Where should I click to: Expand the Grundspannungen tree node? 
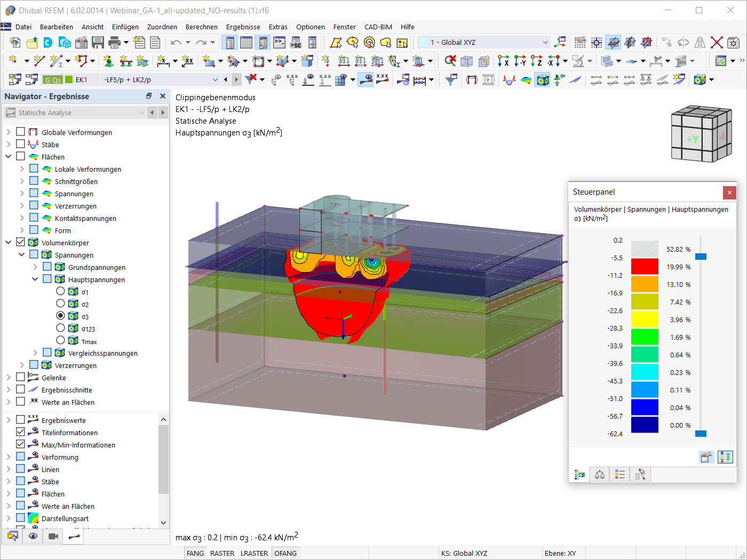coord(35,267)
